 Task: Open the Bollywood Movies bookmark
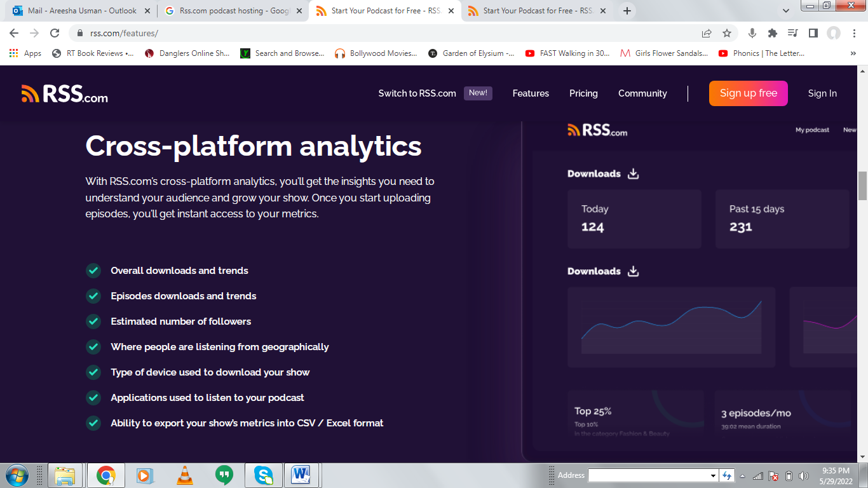(x=377, y=53)
